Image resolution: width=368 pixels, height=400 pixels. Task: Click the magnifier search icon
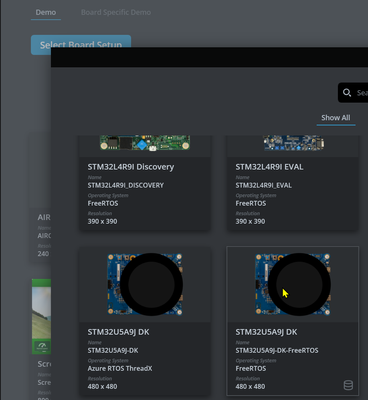tap(347, 93)
